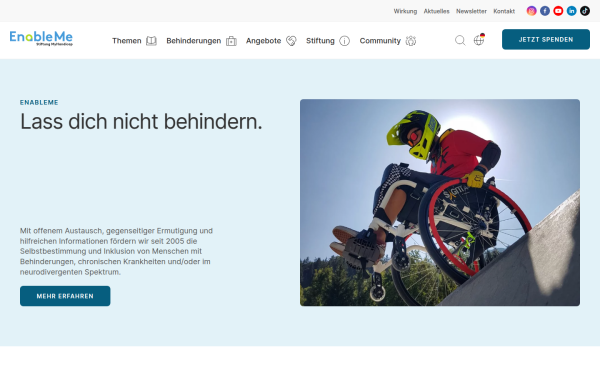Open the TikTok social icon
Viewport: 600px width, 375px height.
pos(585,11)
